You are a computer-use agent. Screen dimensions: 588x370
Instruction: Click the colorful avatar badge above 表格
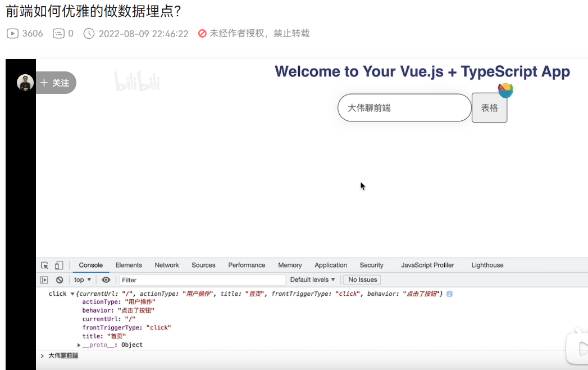pos(505,90)
